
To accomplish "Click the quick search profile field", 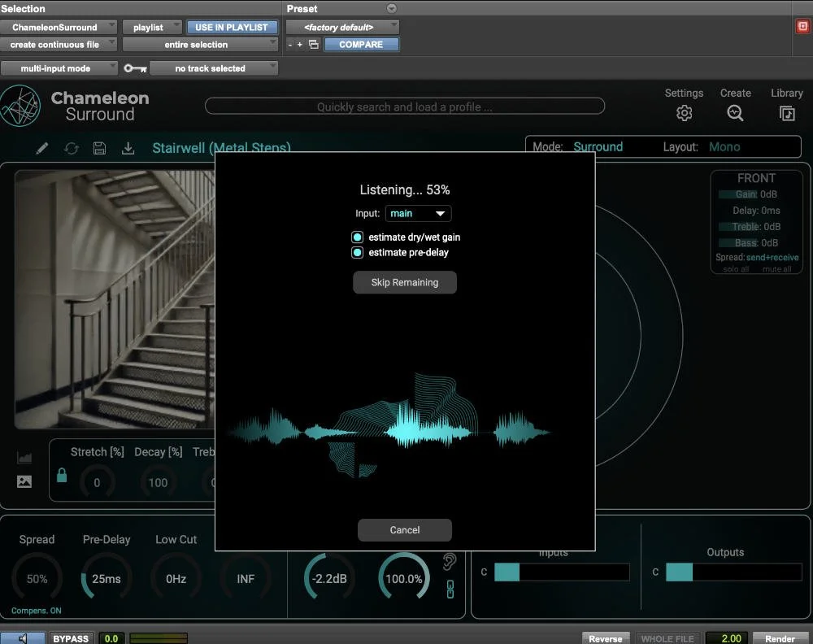I will (x=404, y=107).
